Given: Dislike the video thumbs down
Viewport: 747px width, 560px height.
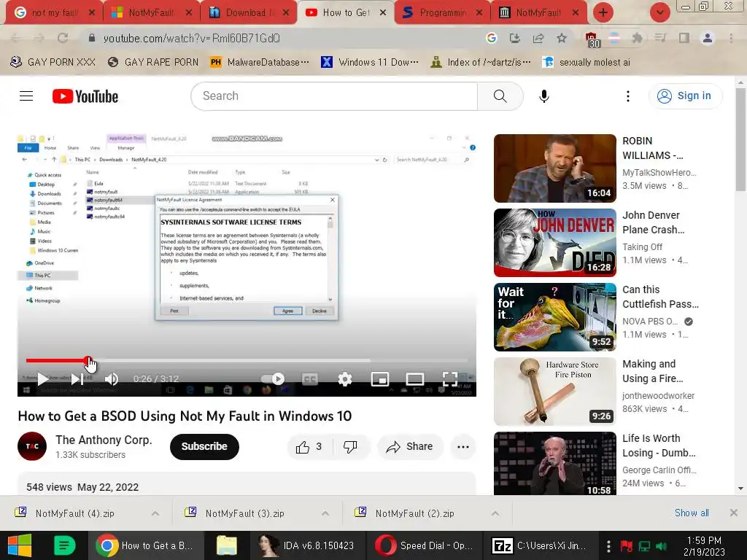Looking at the screenshot, I should (x=351, y=447).
